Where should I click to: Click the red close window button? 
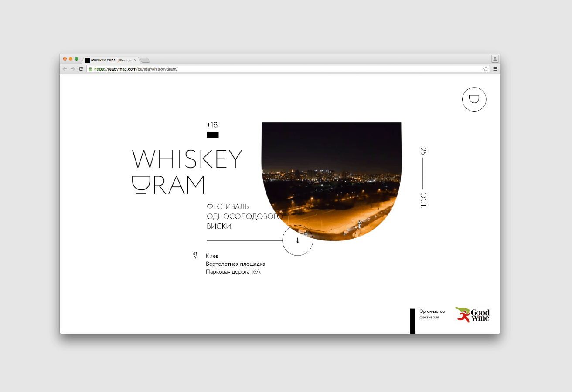65,59
